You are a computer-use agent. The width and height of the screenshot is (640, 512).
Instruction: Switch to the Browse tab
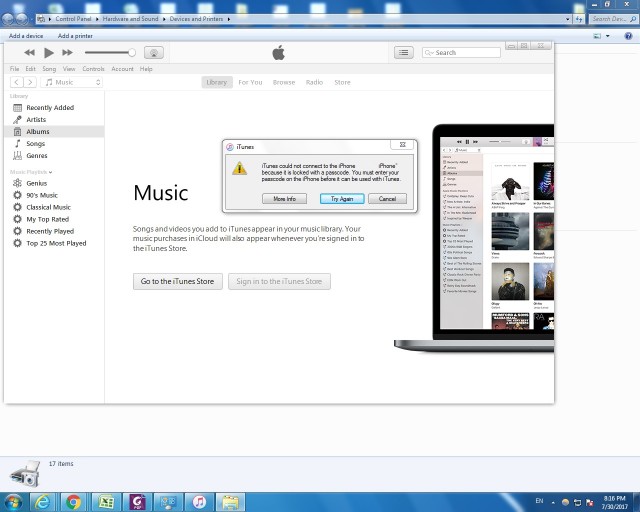[x=284, y=82]
